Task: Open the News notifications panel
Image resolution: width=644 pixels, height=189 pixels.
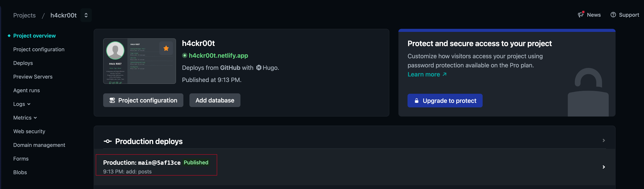Action: (x=589, y=15)
